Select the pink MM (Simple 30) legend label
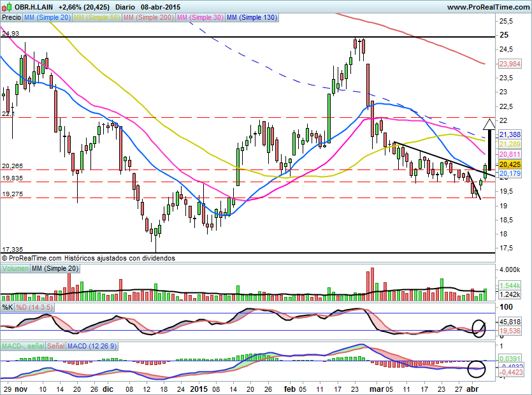532x395 pixels. pos(201,18)
